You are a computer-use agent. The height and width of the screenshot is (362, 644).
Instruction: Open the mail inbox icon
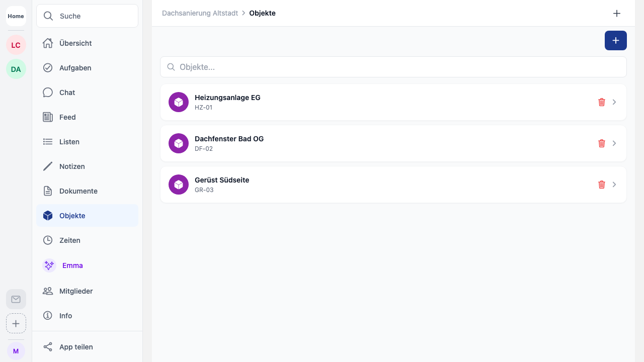[16, 299]
